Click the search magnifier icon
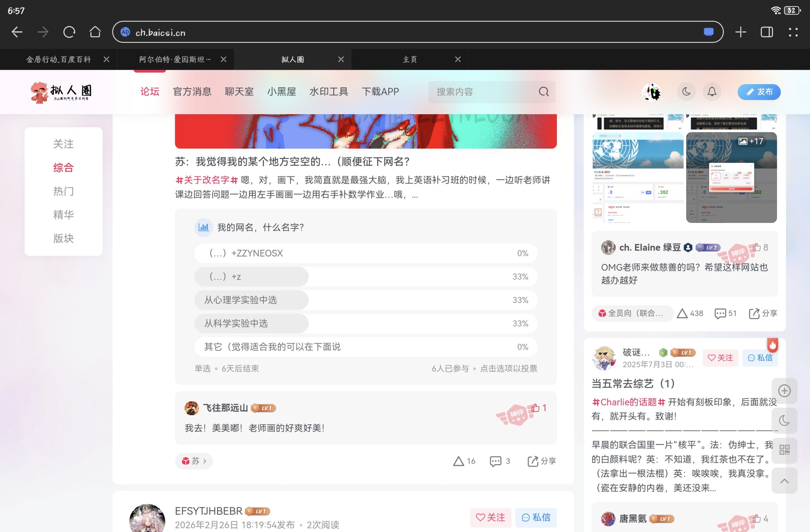 [544, 92]
